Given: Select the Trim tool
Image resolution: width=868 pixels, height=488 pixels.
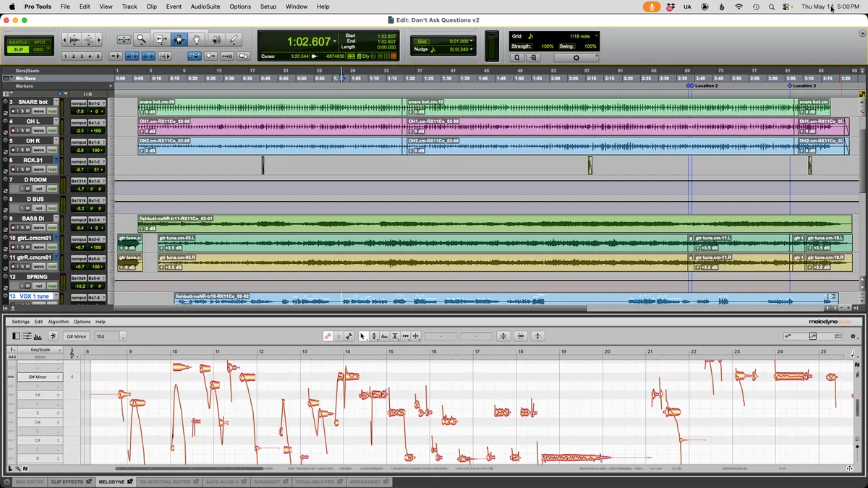Looking at the screenshot, I should [161, 39].
